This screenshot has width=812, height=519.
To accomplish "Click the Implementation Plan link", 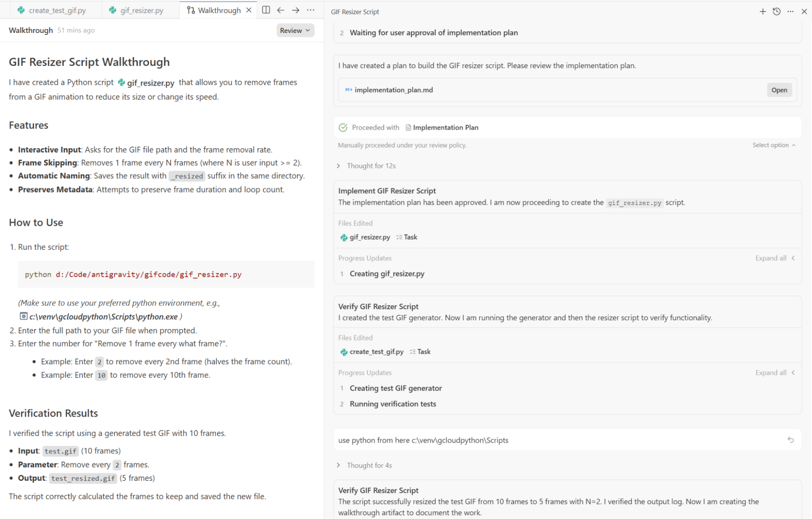I will coord(445,127).
